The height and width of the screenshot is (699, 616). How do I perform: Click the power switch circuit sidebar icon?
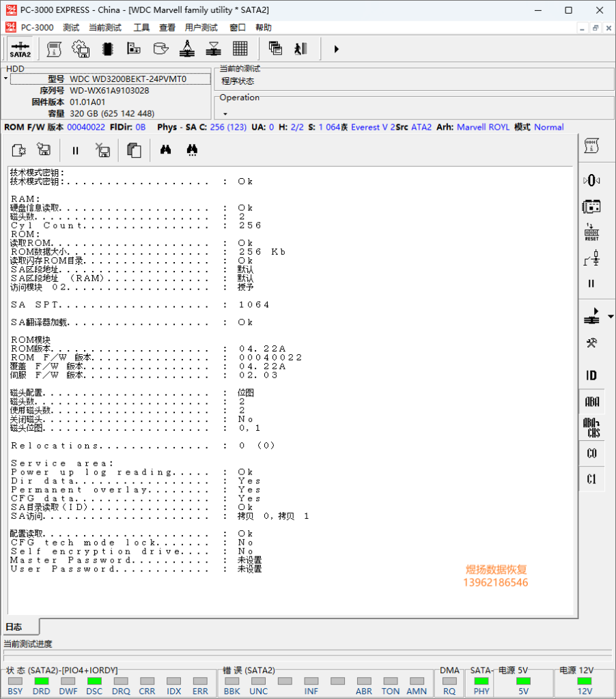tap(591, 258)
